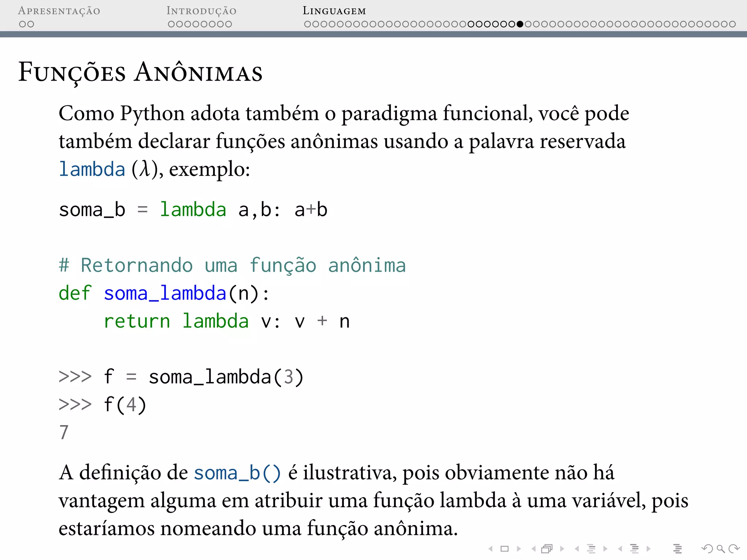Click the words 'paradigma funcional'
The image size is (747, 560).
tap(435, 113)
